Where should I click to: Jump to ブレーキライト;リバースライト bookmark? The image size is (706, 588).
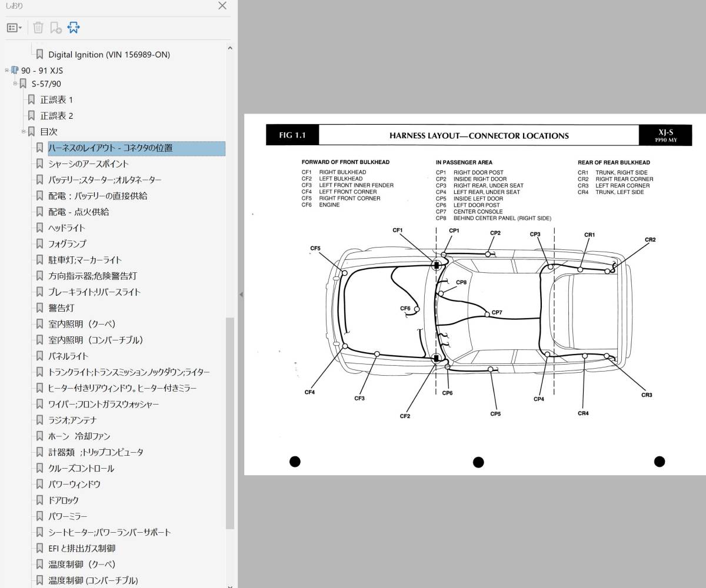(x=95, y=292)
